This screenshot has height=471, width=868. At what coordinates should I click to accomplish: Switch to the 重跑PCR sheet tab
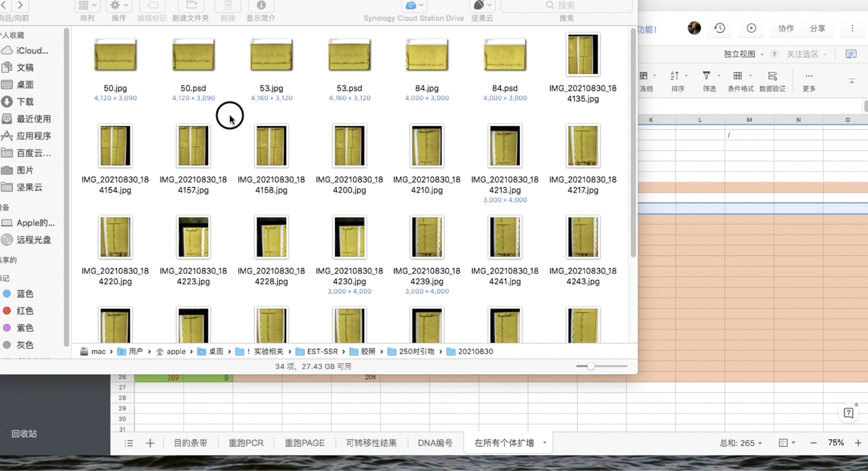point(246,443)
